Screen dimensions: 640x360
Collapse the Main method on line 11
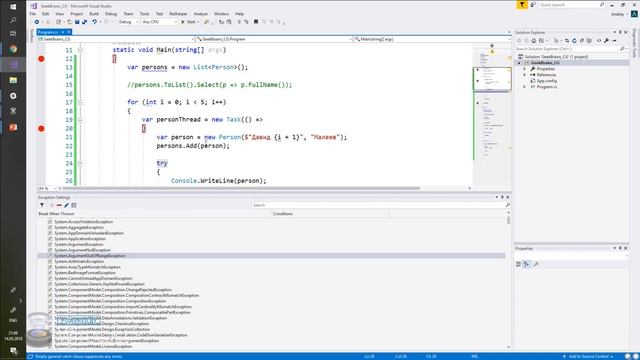tap(80, 50)
